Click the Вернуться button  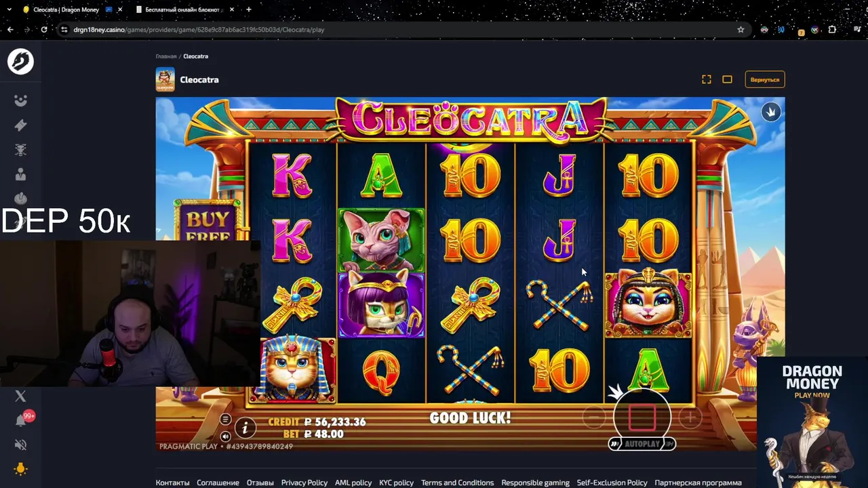(765, 79)
